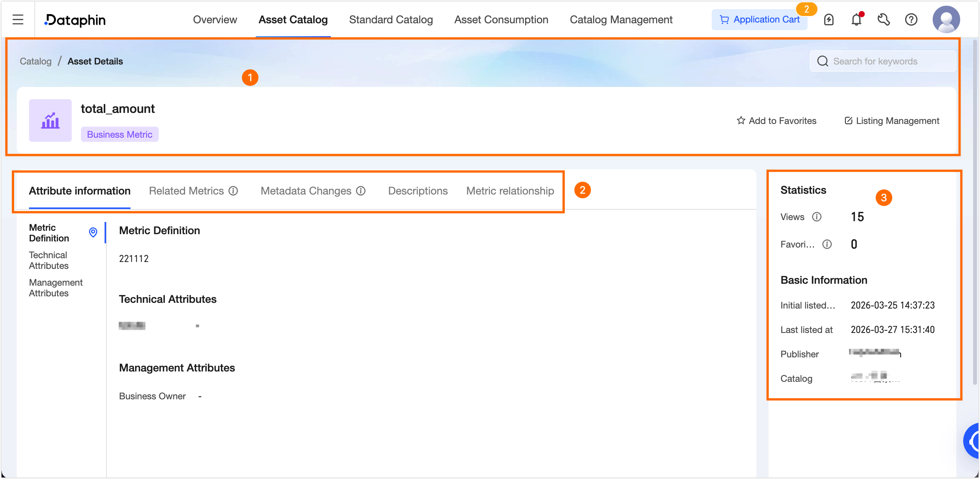Screen dimensions: 980x479
Task: Open Listing Management
Action: 891,121
